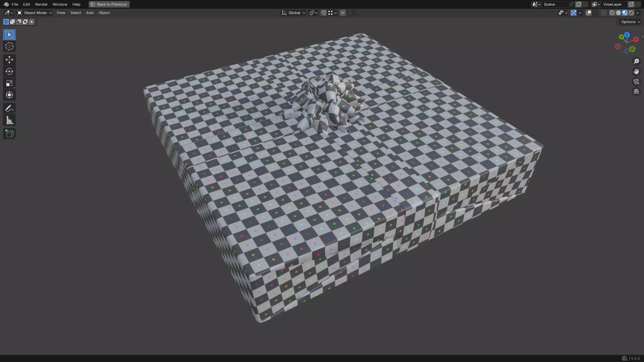Open the Help menu

click(x=76, y=4)
